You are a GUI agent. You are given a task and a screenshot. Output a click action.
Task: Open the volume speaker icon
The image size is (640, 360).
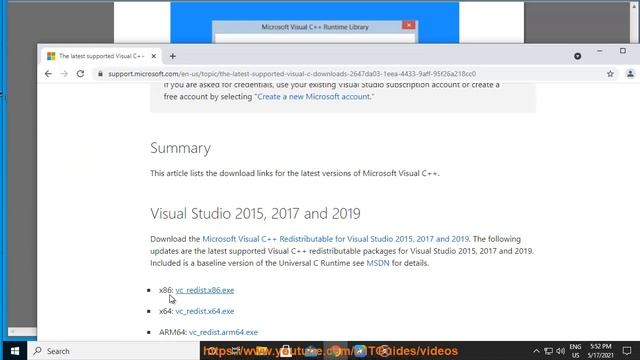click(561, 351)
